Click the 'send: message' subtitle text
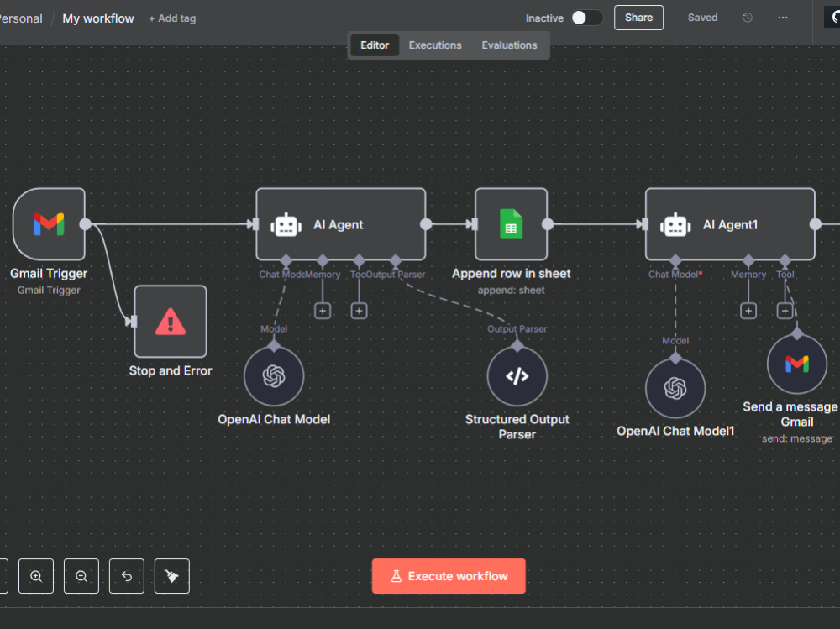The height and width of the screenshot is (629, 840). tap(797, 438)
